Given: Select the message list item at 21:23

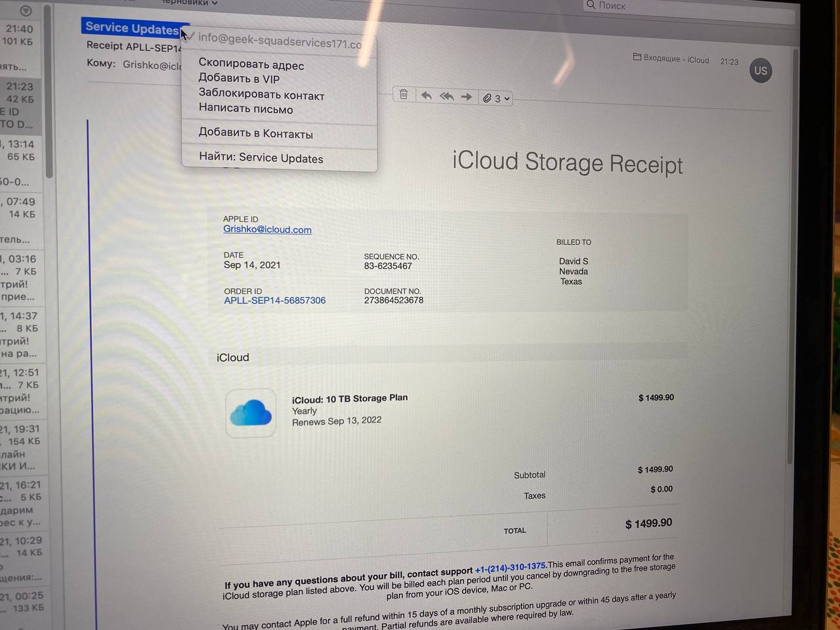Looking at the screenshot, I should click(x=21, y=105).
